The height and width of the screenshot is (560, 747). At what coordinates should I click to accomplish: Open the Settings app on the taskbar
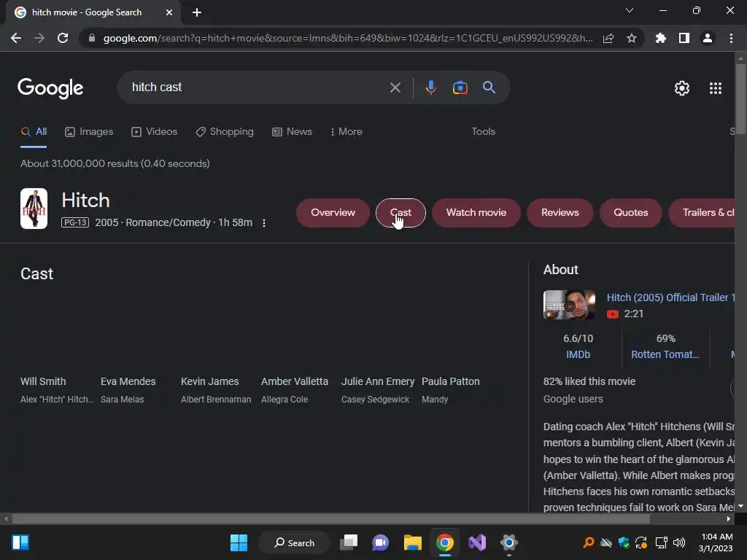pos(508,542)
